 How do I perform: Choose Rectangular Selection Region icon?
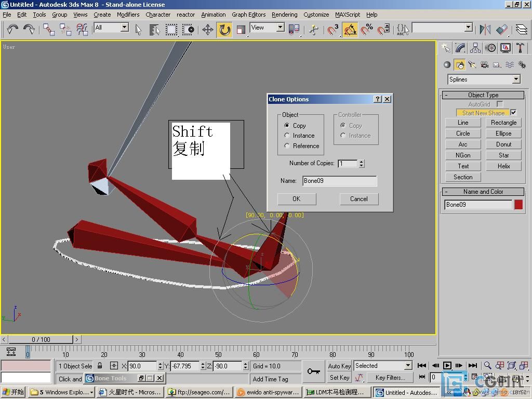[x=171, y=30]
